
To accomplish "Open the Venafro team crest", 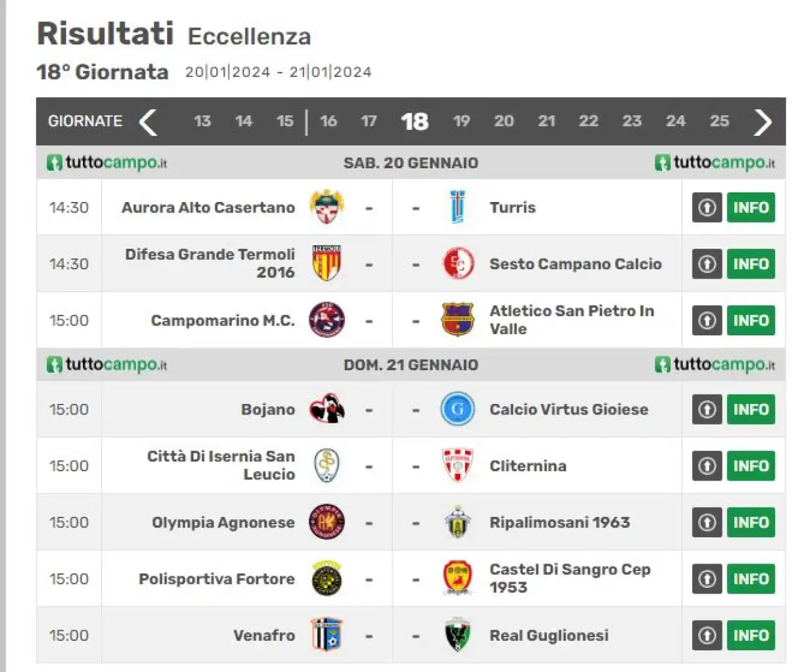I will 327,635.
